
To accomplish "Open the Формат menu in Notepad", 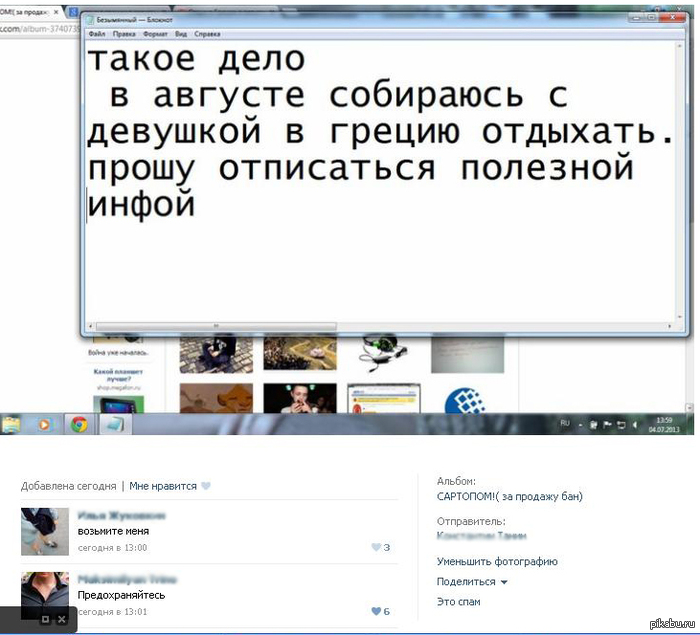I will coord(156,34).
